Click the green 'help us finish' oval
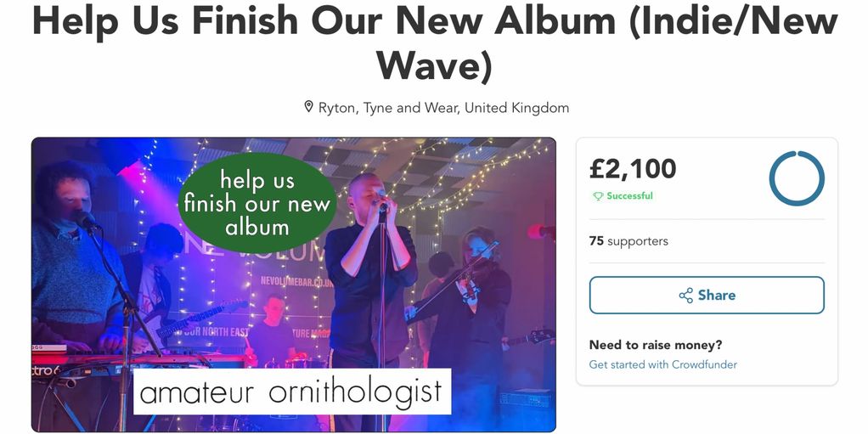This screenshot has height=434, width=868. tap(256, 203)
